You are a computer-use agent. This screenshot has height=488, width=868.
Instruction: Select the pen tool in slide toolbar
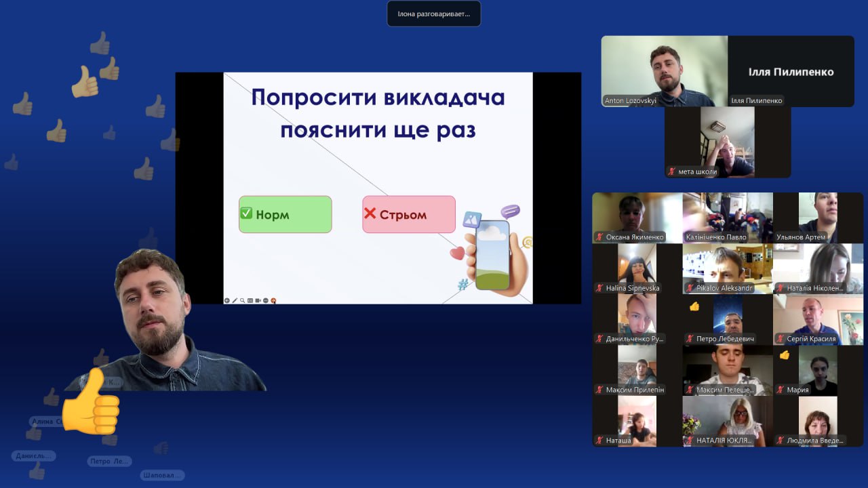click(235, 300)
